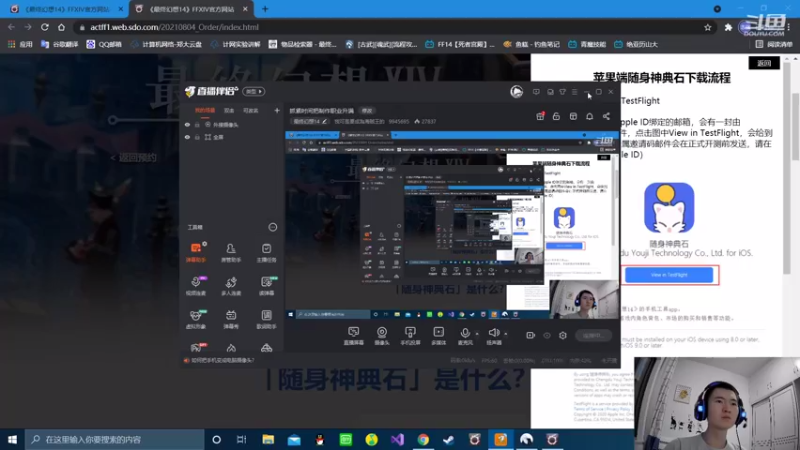Open the 视频连麦 tool in the toolbox

pyautogui.click(x=195, y=286)
